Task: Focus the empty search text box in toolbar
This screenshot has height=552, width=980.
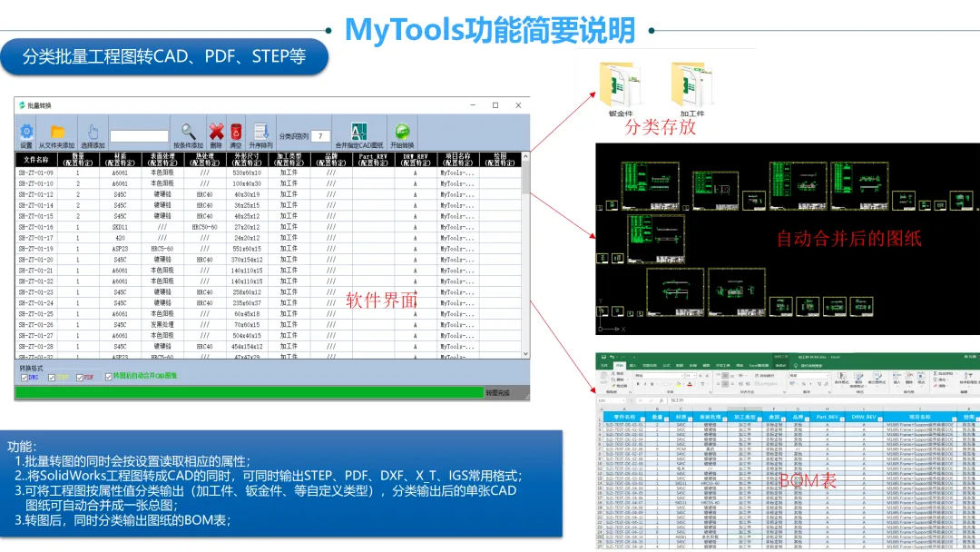Action: [x=139, y=135]
